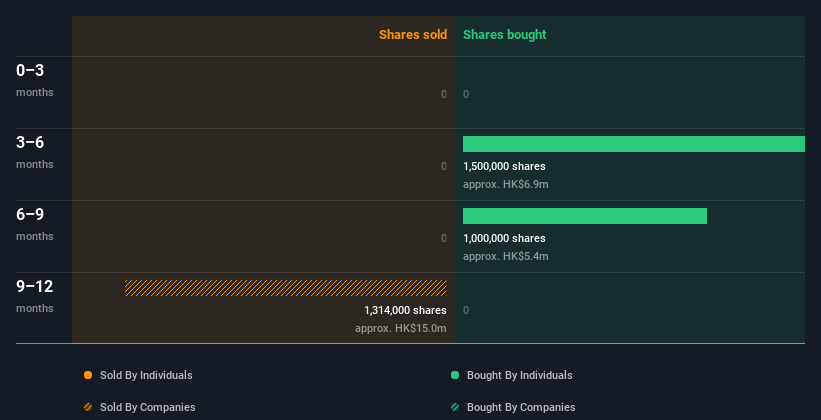The width and height of the screenshot is (821, 420).
Task: Click the zero sold value in 6–9 months row
Action: tap(444, 238)
